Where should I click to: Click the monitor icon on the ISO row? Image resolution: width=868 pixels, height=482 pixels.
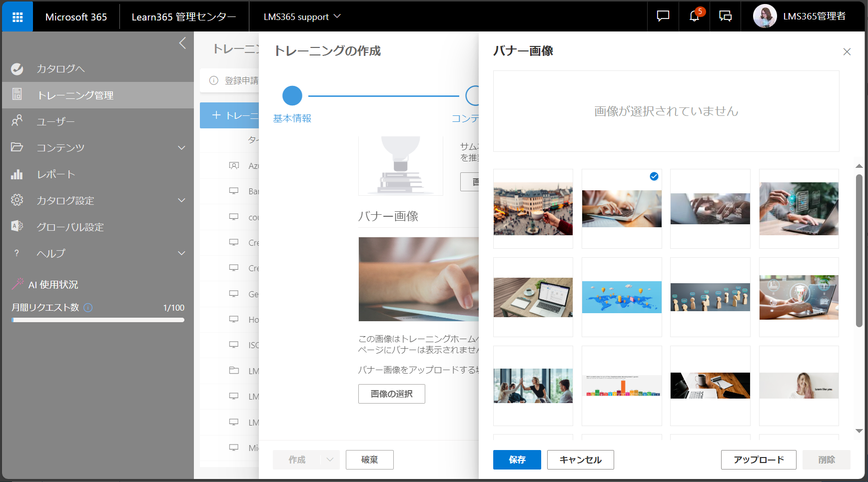coord(234,345)
